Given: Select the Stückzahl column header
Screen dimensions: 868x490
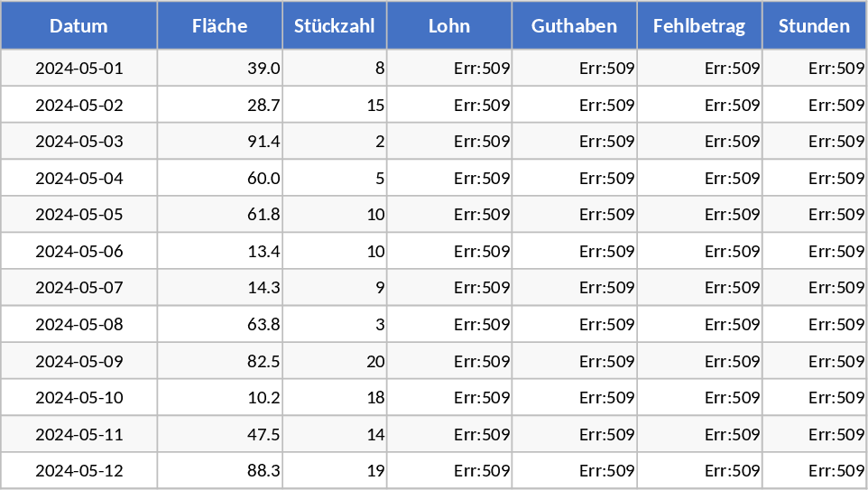Looking at the screenshot, I should [x=335, y=25].
